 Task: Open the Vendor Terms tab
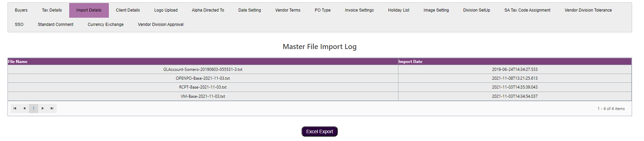(288, 10)
